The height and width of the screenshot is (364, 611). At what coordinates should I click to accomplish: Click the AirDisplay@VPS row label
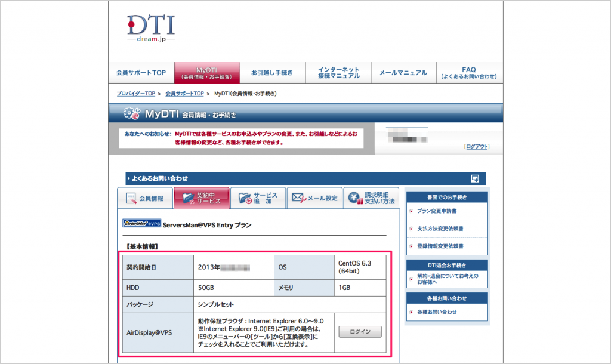click(149, 333)
